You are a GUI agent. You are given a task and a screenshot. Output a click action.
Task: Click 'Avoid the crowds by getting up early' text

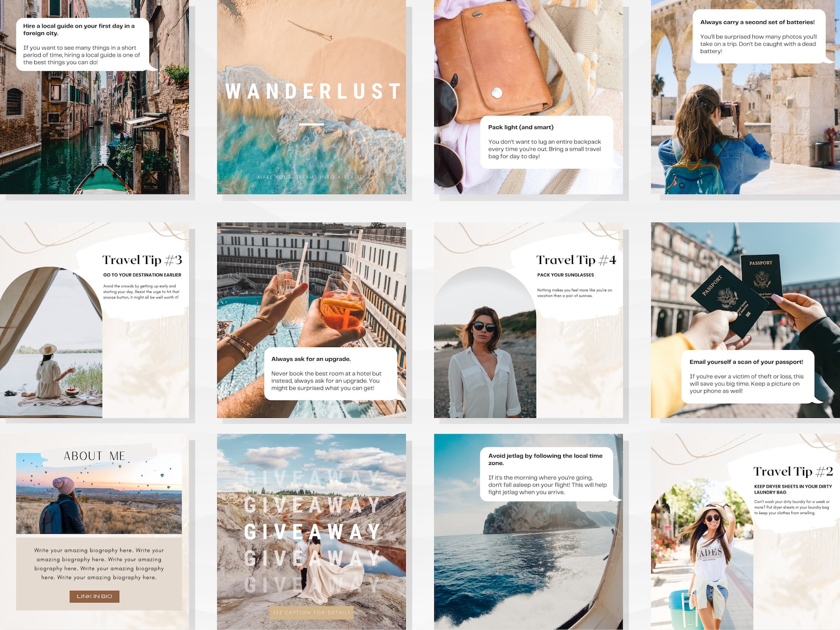[x=141, y=291]
